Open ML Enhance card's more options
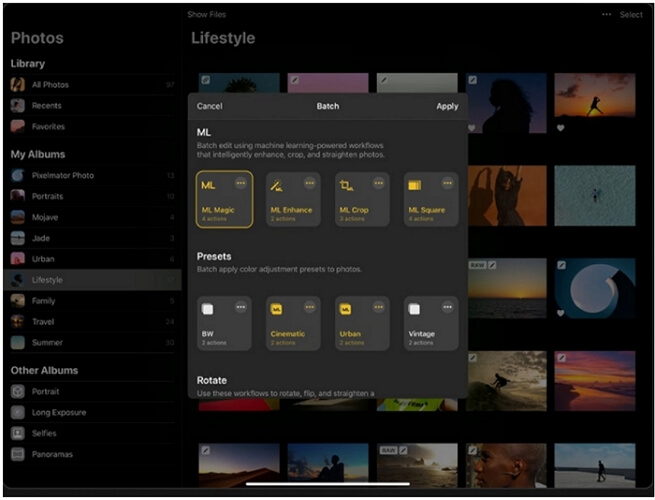 [310, 183]
